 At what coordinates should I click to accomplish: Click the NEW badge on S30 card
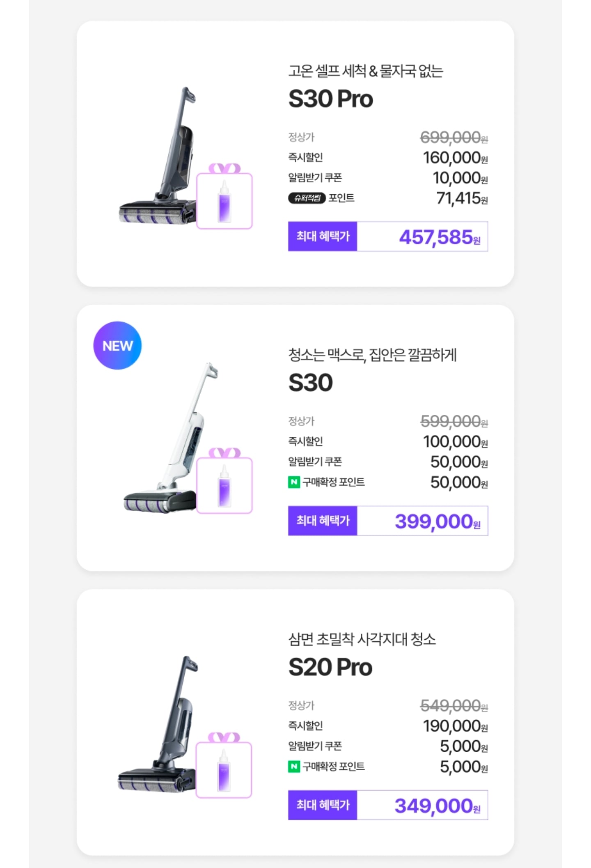[117, 345]
